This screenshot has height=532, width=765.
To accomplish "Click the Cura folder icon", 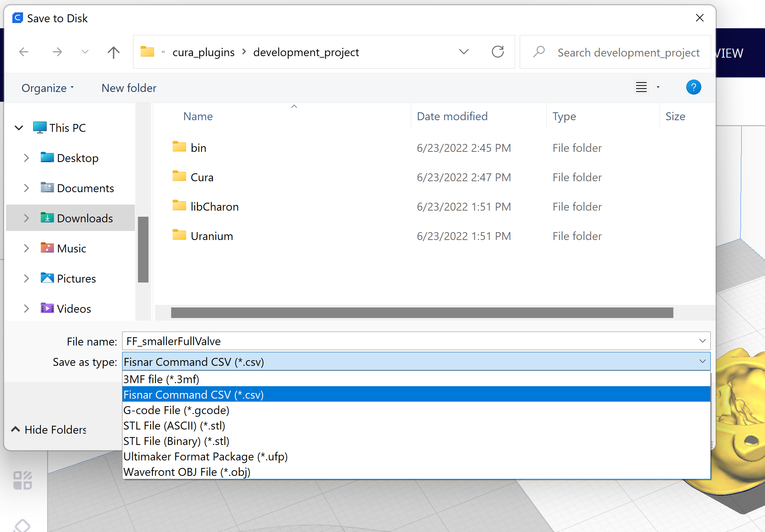I will (179, 176).
